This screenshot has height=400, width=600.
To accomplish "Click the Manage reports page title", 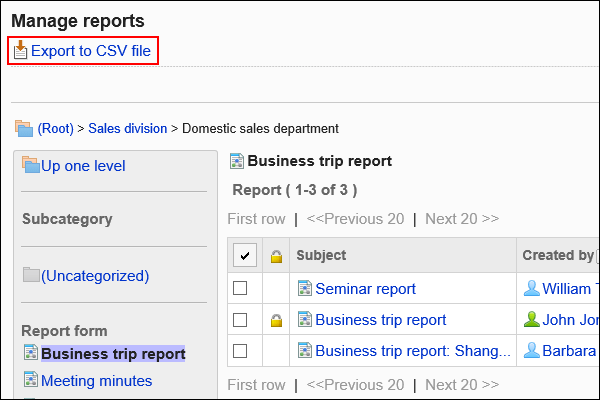I will [x=78, y=21].
